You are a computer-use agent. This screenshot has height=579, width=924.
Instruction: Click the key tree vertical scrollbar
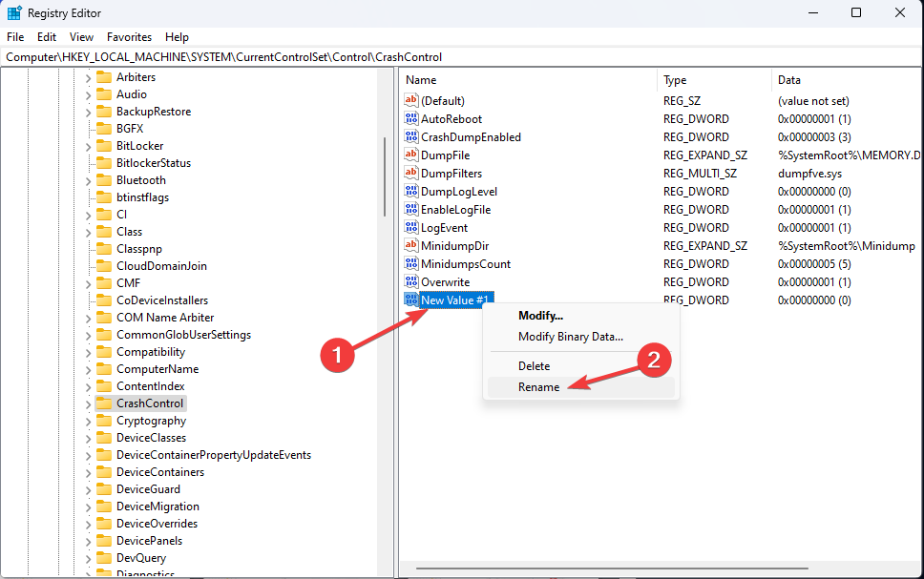pos(385,176)
